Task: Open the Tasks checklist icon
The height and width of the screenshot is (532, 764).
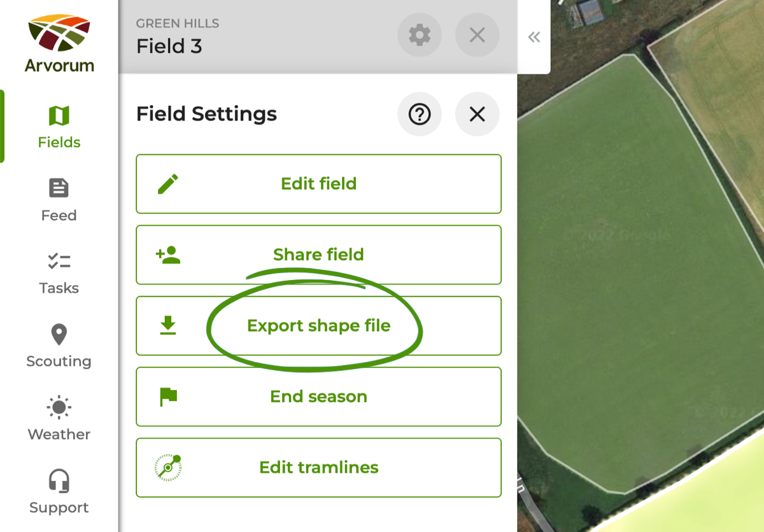Action: pyautogui.click(x=59, y=261)
